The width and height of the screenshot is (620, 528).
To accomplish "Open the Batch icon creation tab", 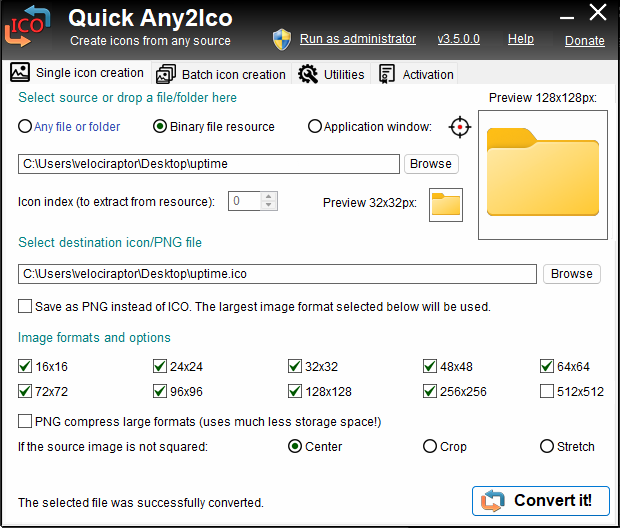I will tap(221, 74).
